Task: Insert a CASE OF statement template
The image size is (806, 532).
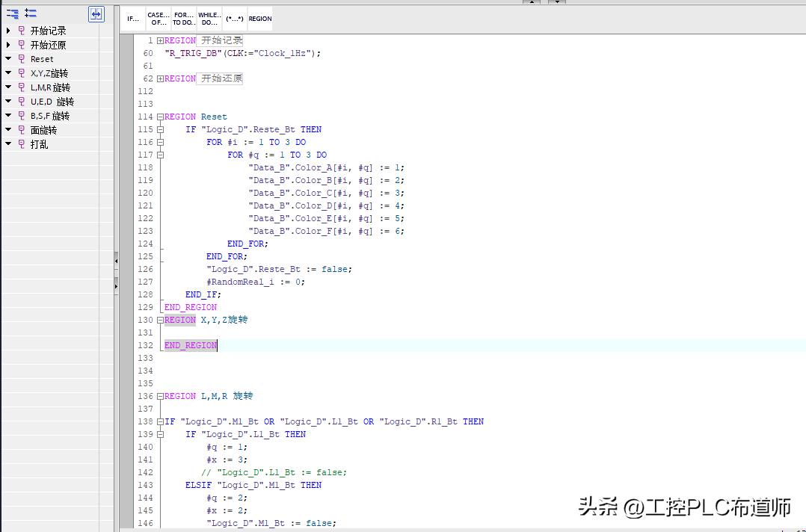Action: coord(158,19)
